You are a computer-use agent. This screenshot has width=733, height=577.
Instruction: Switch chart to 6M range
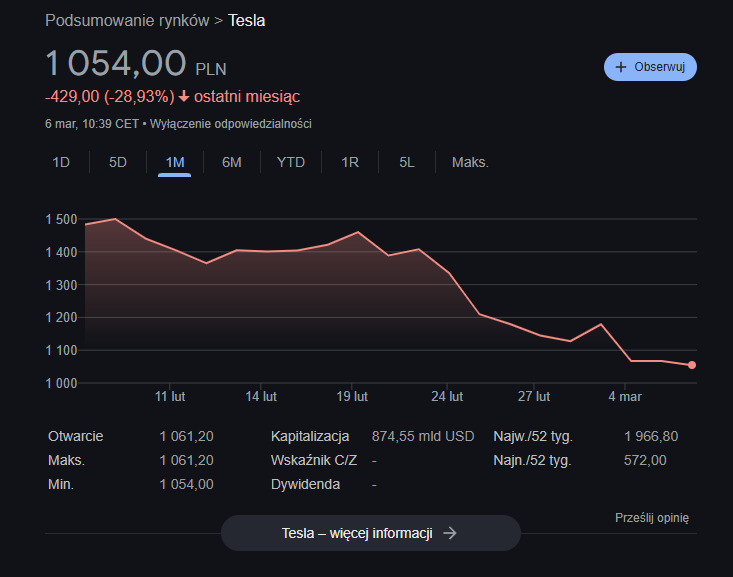tap(232, 162)
